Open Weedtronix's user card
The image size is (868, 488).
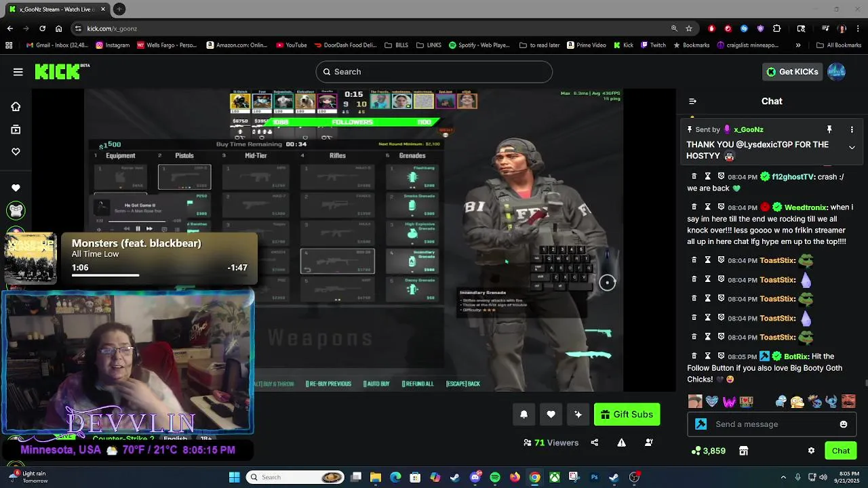pos(806,207)
